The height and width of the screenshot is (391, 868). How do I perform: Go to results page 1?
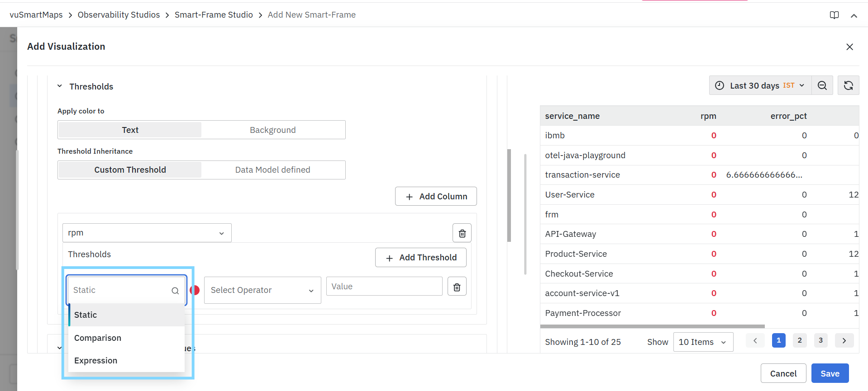tap(778, 340)
